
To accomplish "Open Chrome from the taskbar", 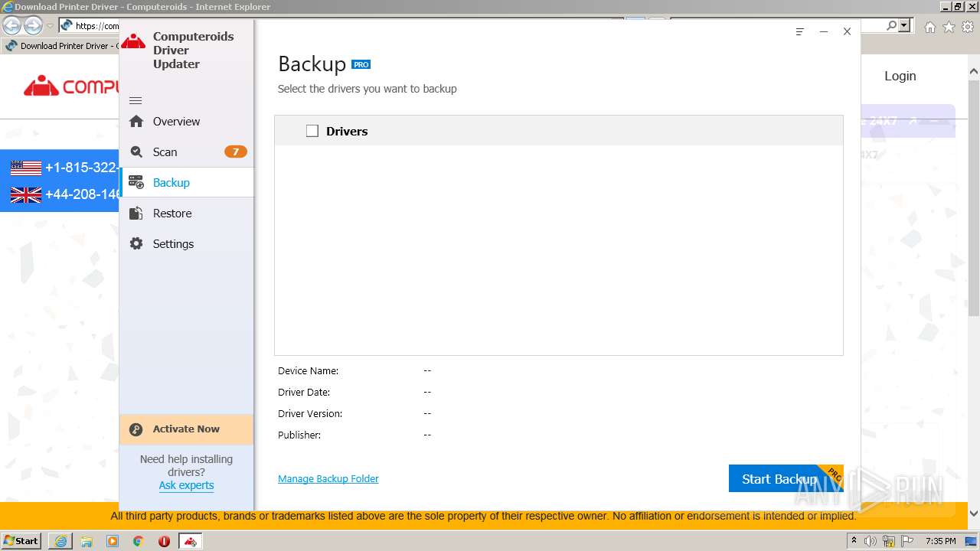I will (x=139, y=541).
